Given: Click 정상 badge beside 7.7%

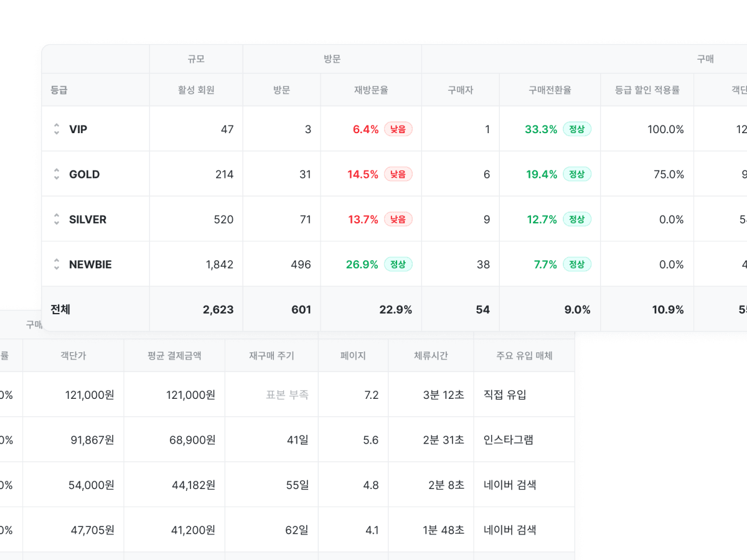Looking at the screenshot, I should pyautogui.click(x=577, y=264).
